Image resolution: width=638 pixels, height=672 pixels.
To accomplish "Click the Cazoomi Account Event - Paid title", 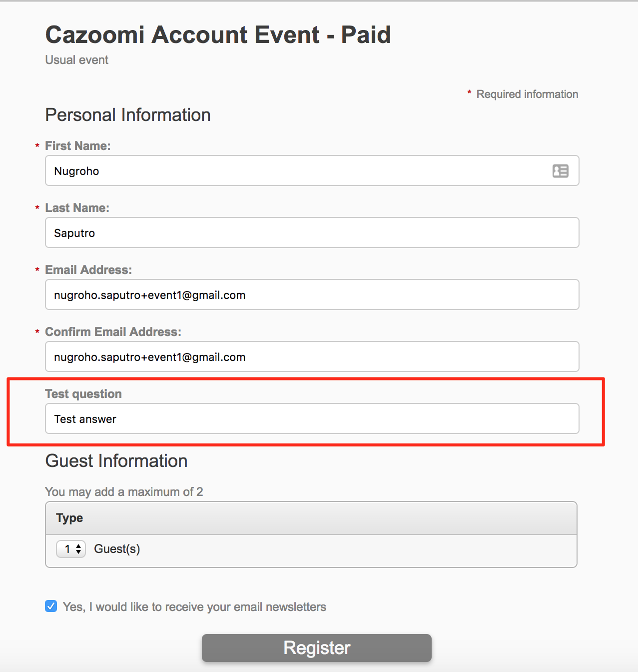I will coord(218,35).
